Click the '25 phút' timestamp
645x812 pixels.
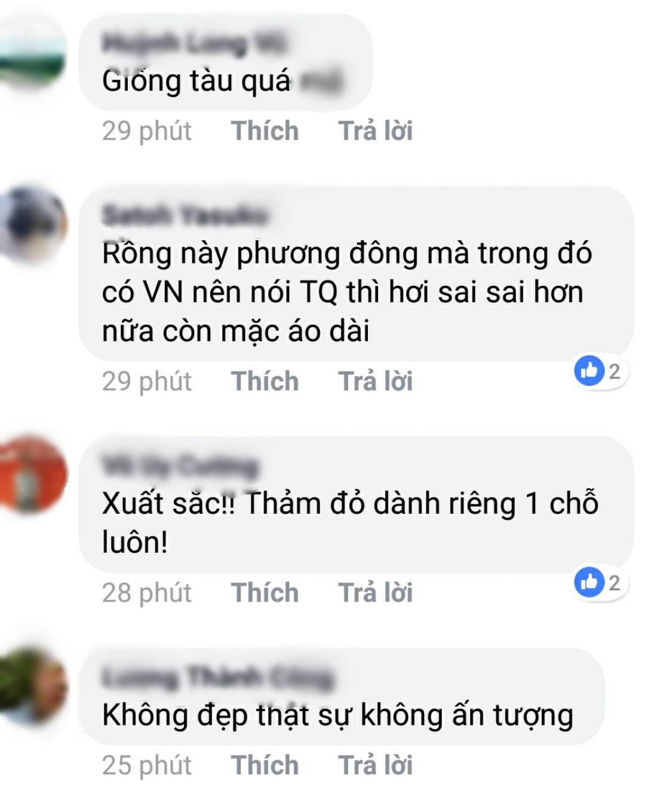147,765
